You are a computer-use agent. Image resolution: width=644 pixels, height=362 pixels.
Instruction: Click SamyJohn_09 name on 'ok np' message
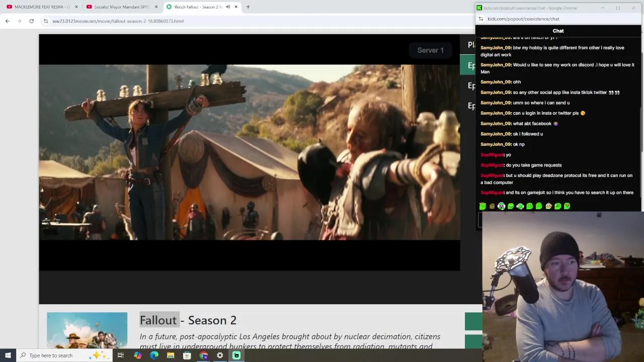496,144
